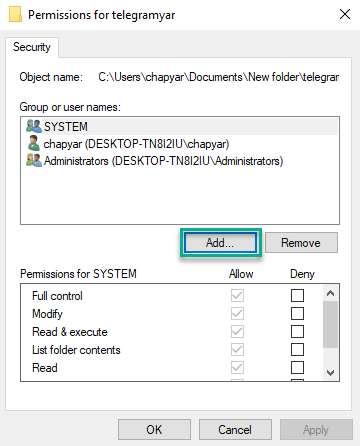This screenshot has width=360, height=446.
Task: Toggle Allow checkbox for Full control
Action: click(x=237, y=295)
